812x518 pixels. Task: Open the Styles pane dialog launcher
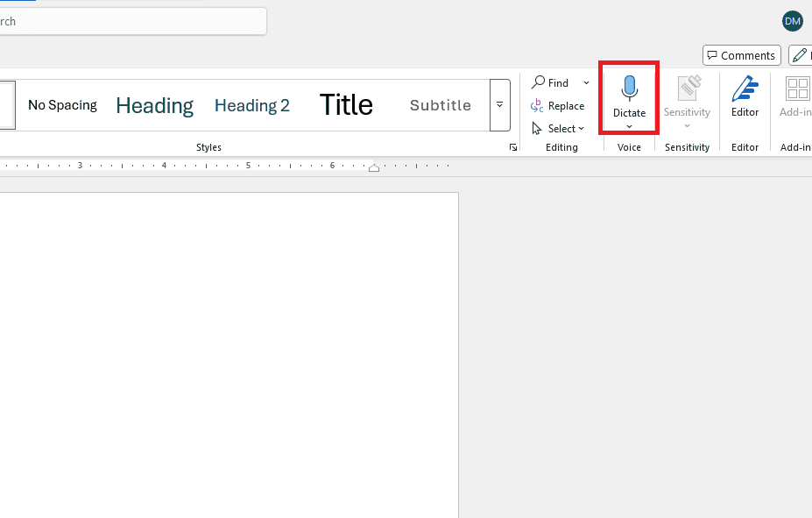click(x=512, y=147)
